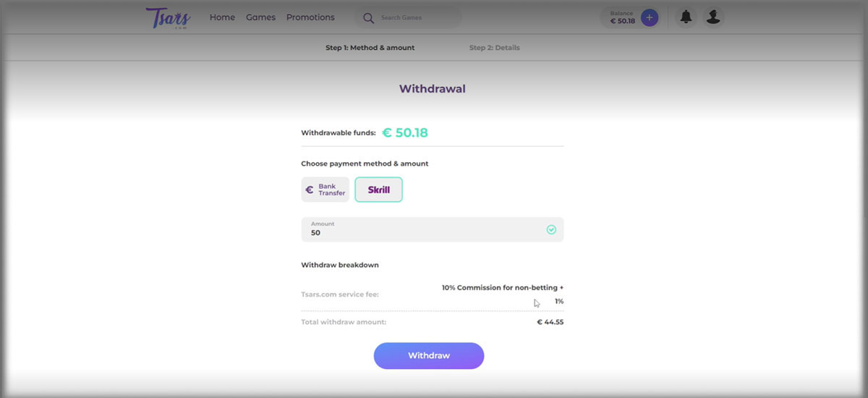868x398 pixels.
Task: Open Promotions menu
Action: pos(310,17)
